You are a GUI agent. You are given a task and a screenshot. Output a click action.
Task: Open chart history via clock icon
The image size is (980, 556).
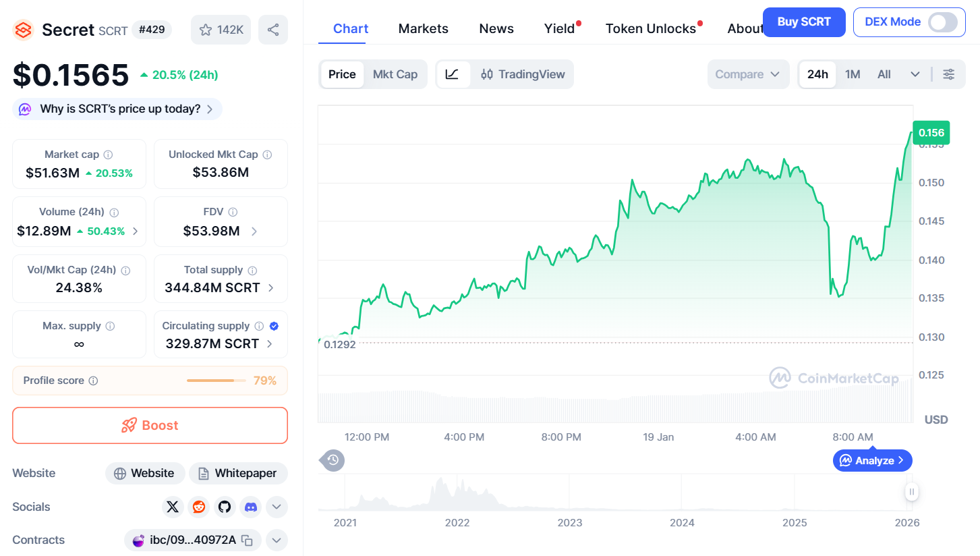point(332,460)
